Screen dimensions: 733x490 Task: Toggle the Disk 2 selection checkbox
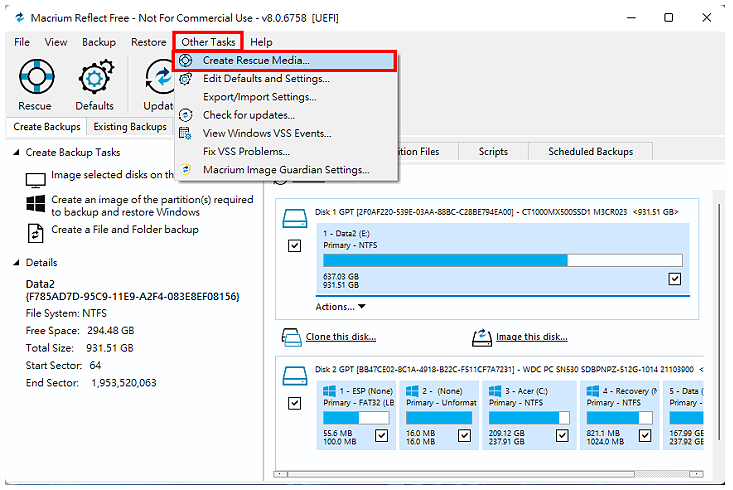pos(295,403)
